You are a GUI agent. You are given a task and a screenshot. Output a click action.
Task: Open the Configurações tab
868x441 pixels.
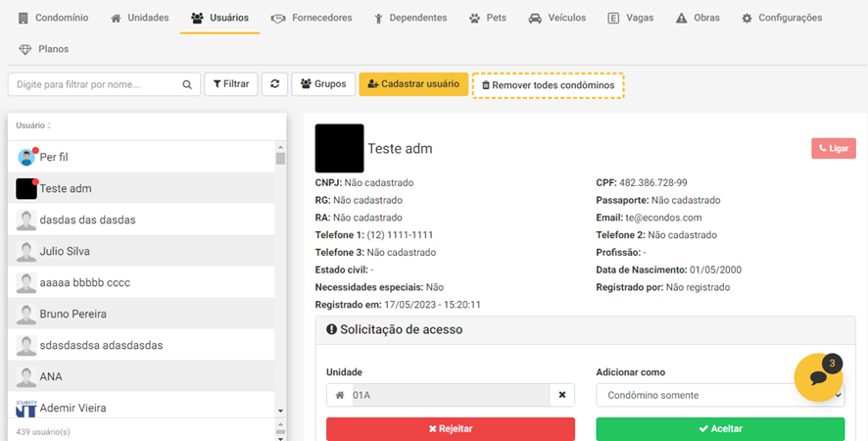coord(782,18)
